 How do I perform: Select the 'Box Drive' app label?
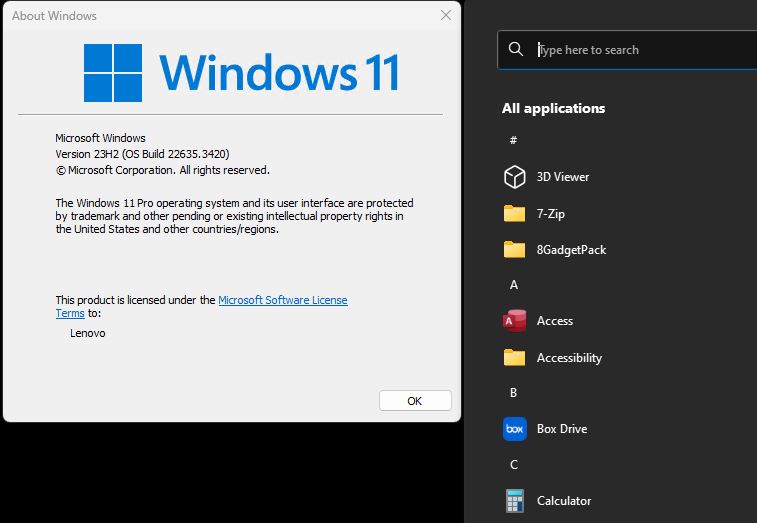click(x=562, y=429)
